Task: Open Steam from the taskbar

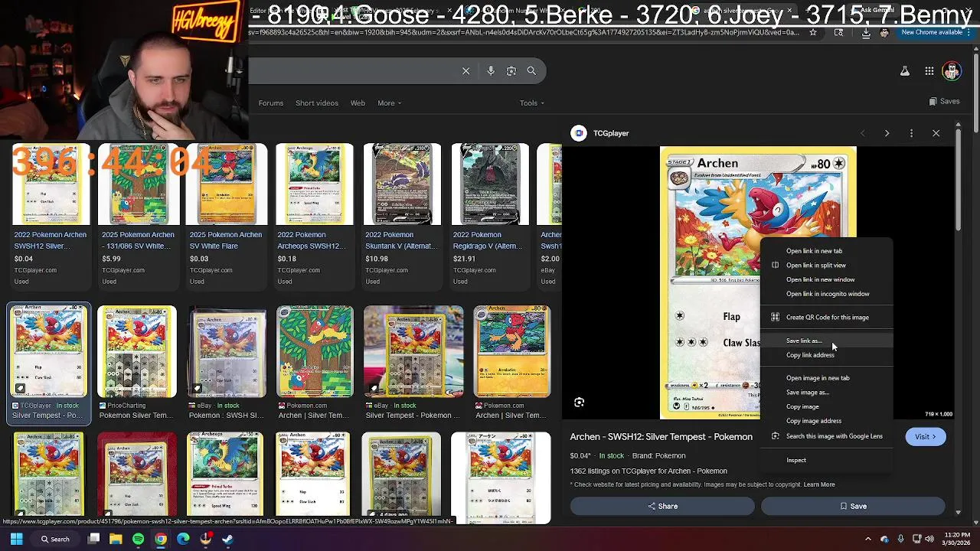Action: (227, 539)
